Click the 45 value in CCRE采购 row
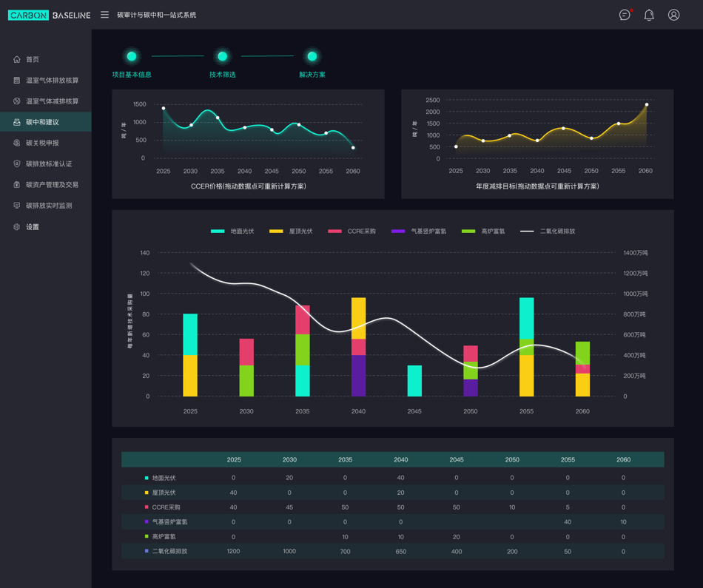Screen dimensions: 703x588 point(289,507)
